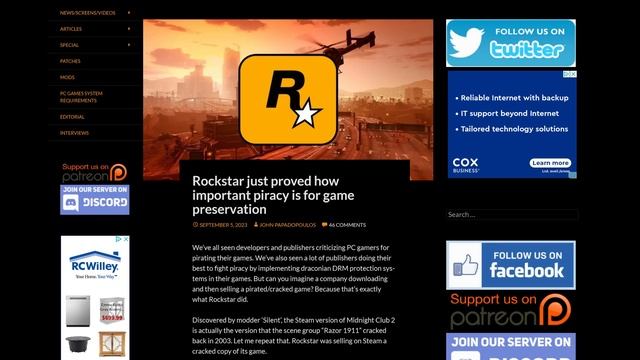The width and height of the screenshot is (640, 360).
Task: Click the $699.99 product in RC Willey ad
Action: pyautogui.click(x=112, y=310)
